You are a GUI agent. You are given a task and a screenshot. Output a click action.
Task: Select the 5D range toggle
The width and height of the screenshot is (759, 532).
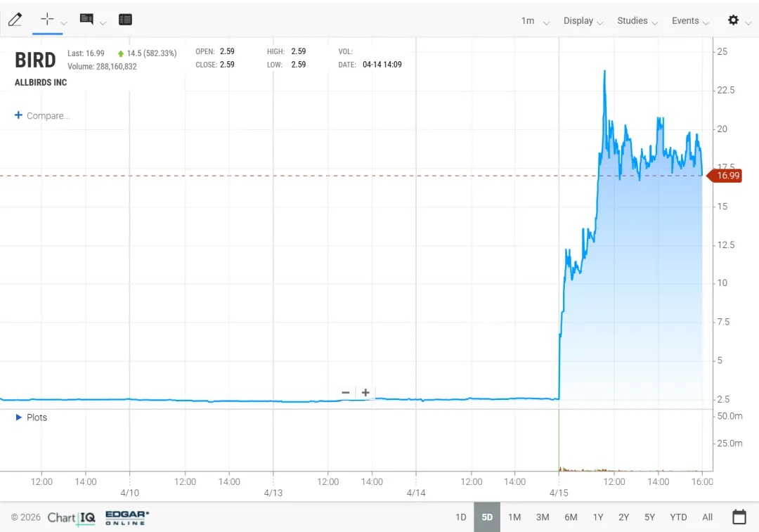tap(487, 517)
